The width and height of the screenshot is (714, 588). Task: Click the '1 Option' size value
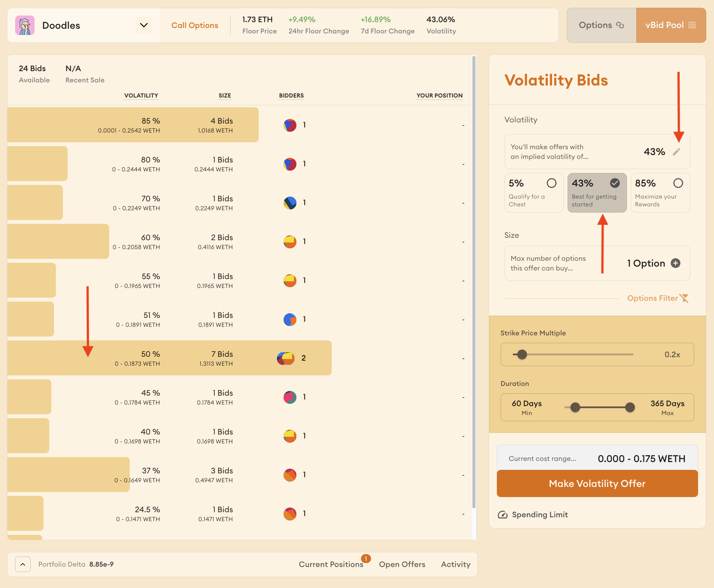pyautogui.click(x=646, y=263)
